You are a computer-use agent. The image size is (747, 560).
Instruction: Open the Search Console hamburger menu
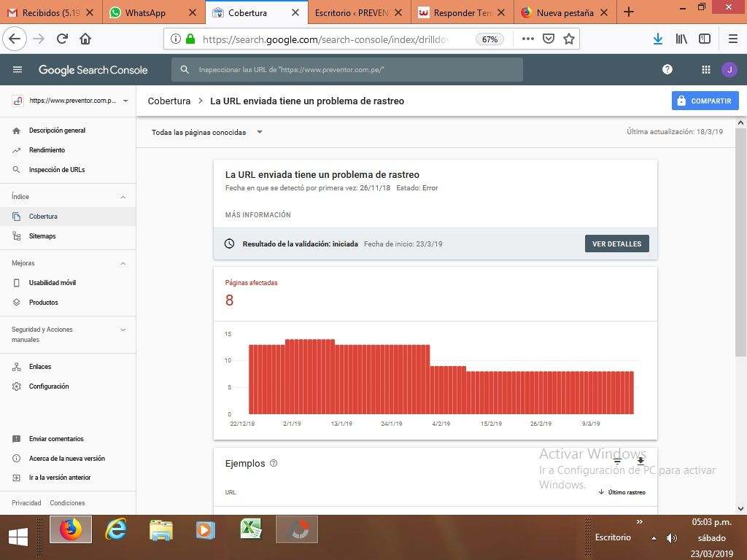[18, 69]
